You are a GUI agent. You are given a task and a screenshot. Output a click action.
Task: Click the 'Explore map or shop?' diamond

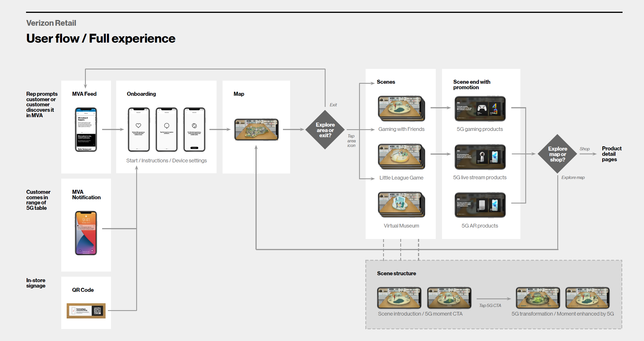pos(557,154)
